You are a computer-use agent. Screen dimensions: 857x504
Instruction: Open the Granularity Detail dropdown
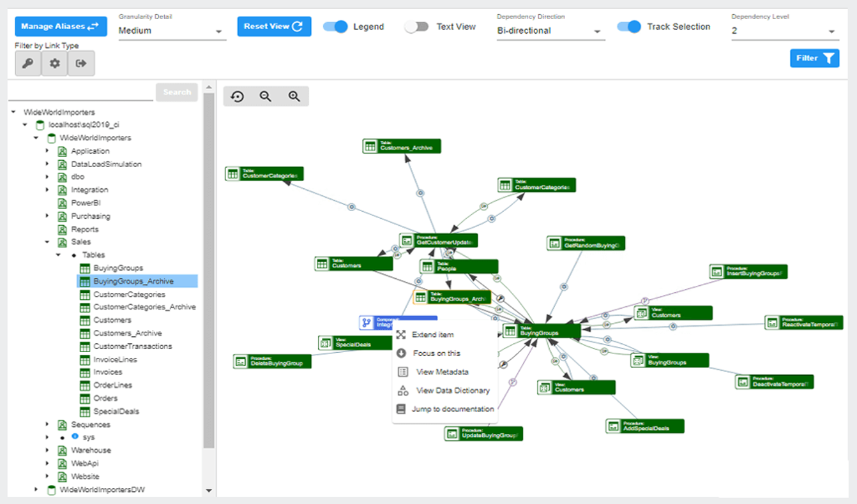[x=172, y=31]
